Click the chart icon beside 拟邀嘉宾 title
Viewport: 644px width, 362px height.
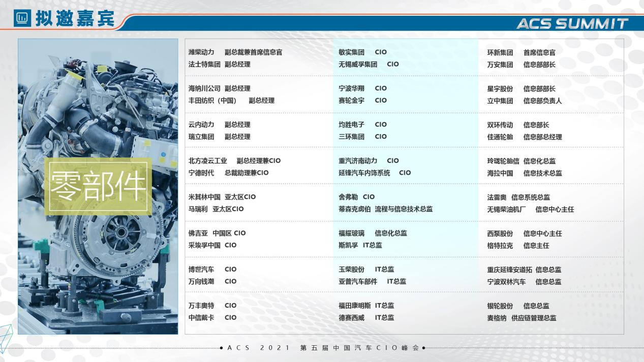pyautogui.click(x=22, y=19)
